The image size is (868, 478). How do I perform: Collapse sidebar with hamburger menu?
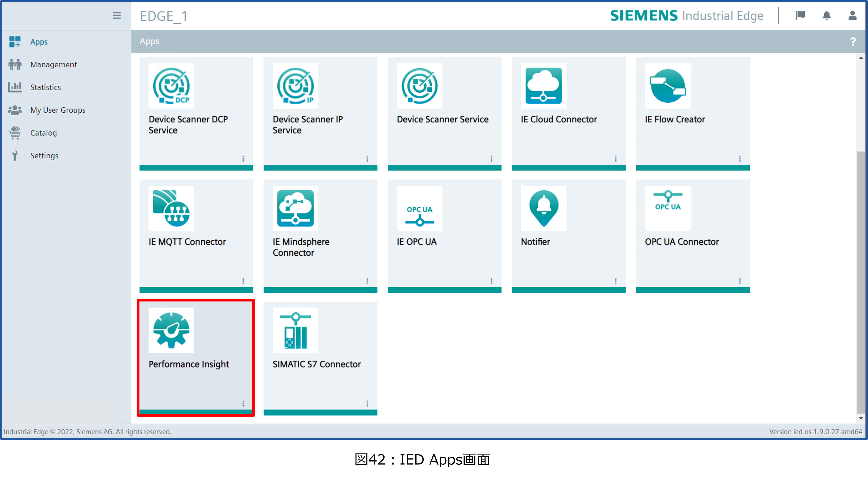tap(117, 15)
